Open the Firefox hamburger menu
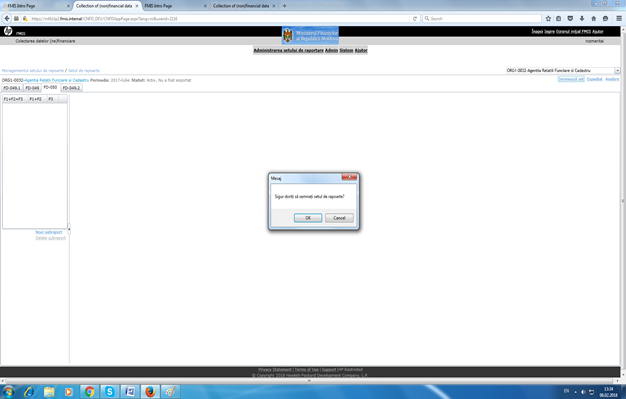 [x=619, y=18]
